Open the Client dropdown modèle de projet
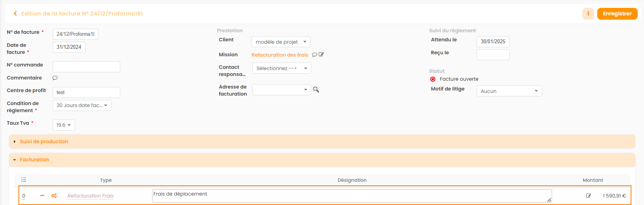The width and height of the screenshot is (644, 205). point(281,42)
